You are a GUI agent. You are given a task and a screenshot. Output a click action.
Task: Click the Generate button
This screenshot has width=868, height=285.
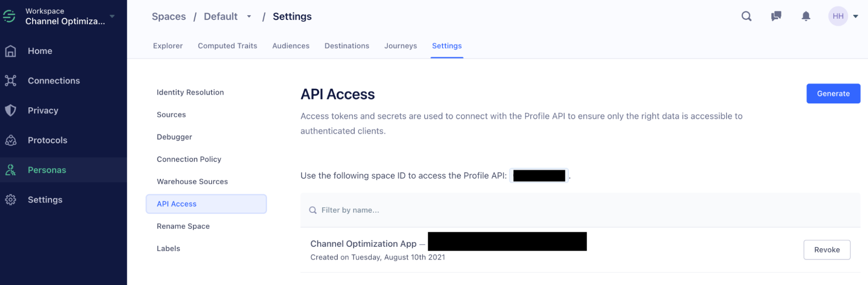click(x=833, y=93)
